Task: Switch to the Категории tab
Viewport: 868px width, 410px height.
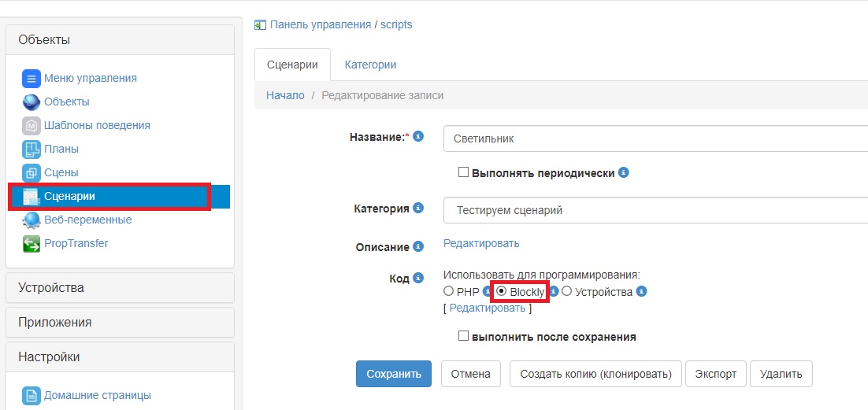Action: 370,65
